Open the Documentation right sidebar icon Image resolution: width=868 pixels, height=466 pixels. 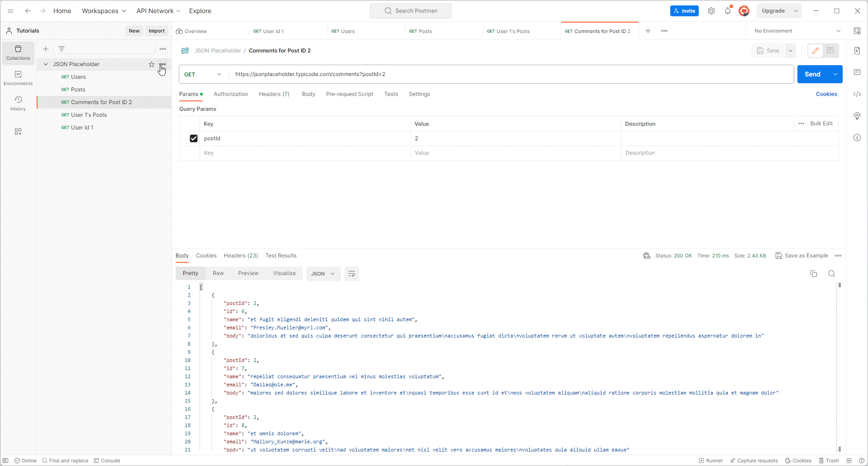(857, 51)
